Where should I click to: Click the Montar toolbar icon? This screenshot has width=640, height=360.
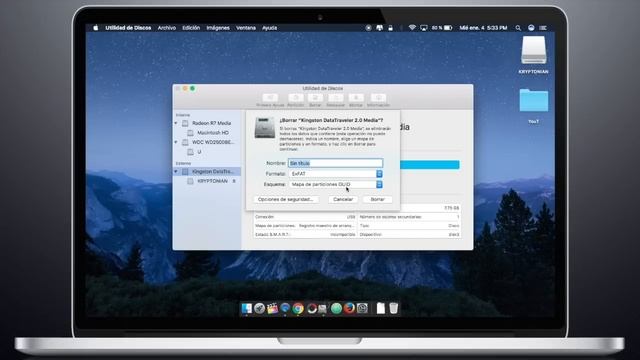tap(356, 98)
